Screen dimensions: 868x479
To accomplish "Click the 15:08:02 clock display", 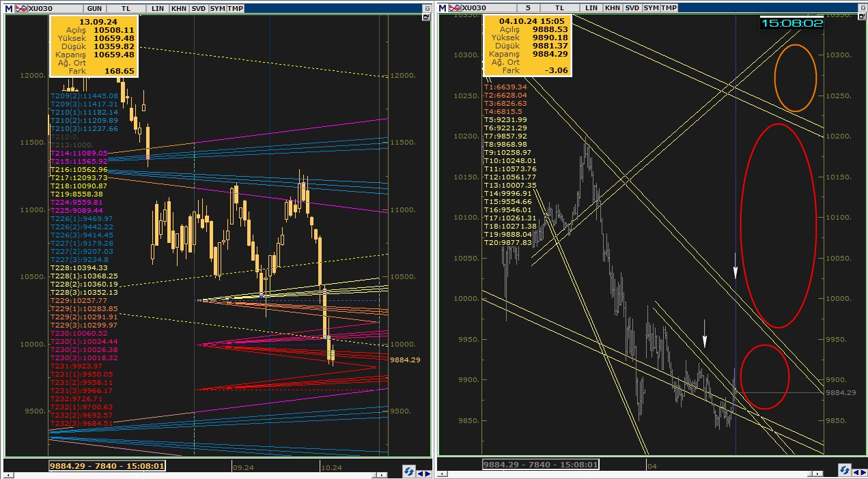I will [792, 23].
